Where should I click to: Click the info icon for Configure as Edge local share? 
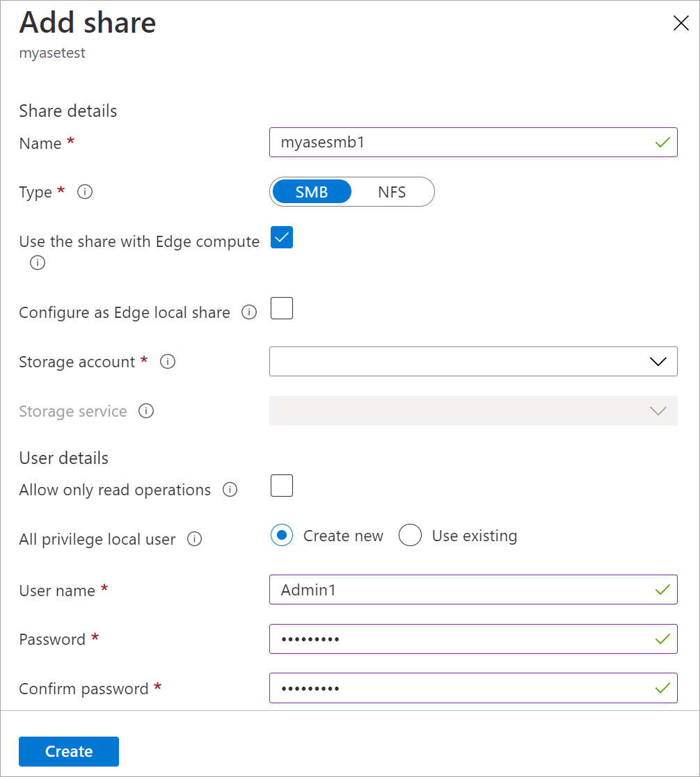point(249,313)
